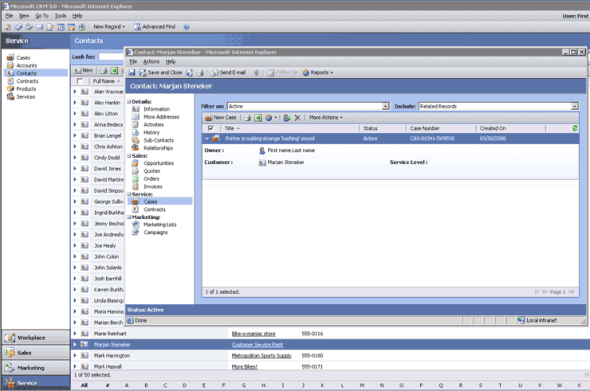Click Save icon in contact window toolbar

pos(132,73)
